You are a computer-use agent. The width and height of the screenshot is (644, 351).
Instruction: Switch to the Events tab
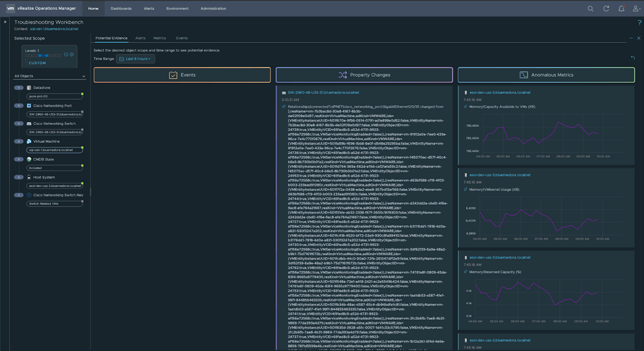pyautogui.click(x=182, y=38)
